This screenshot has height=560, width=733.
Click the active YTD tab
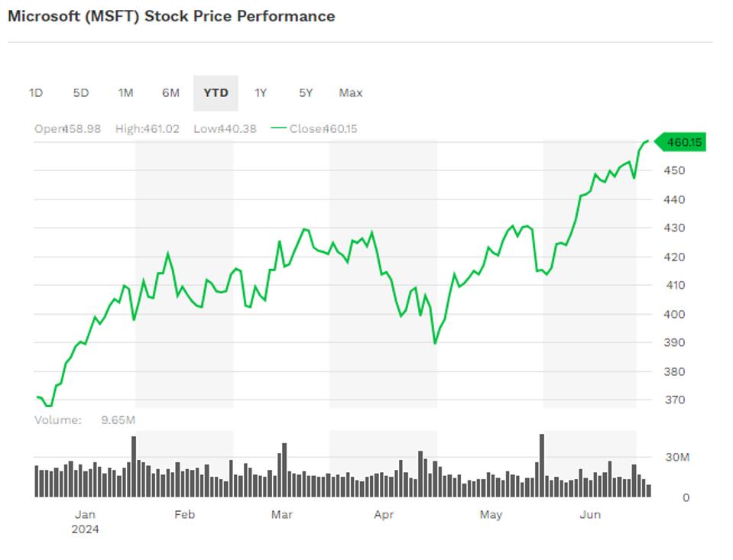click(216, 93)
